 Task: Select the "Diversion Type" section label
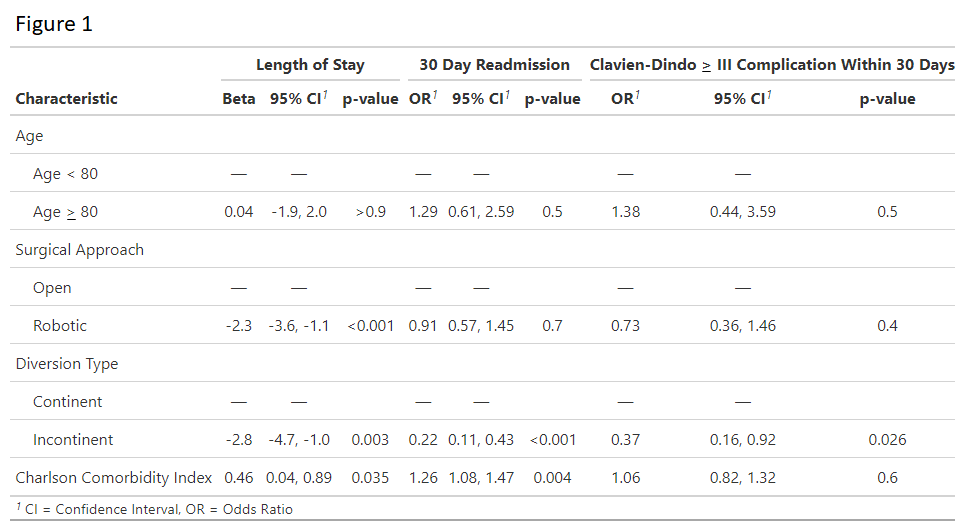click(66, 364)
